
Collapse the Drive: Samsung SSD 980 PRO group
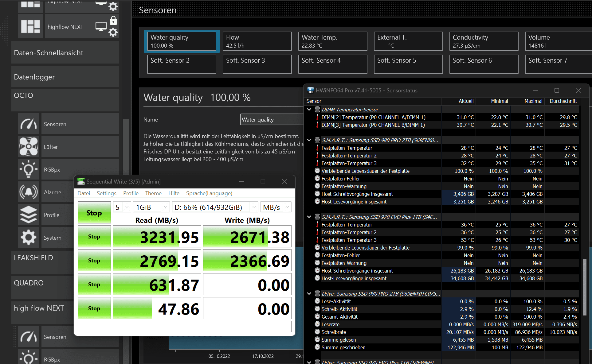[309, 293]
